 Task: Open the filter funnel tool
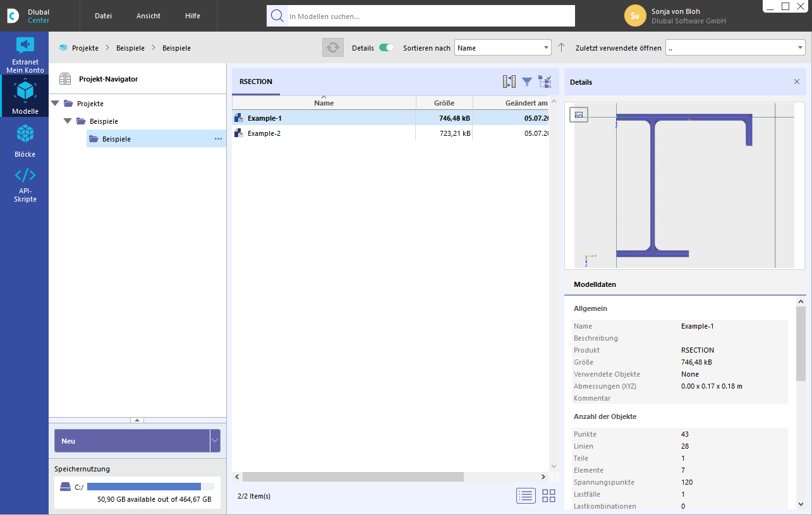(527, 82)
